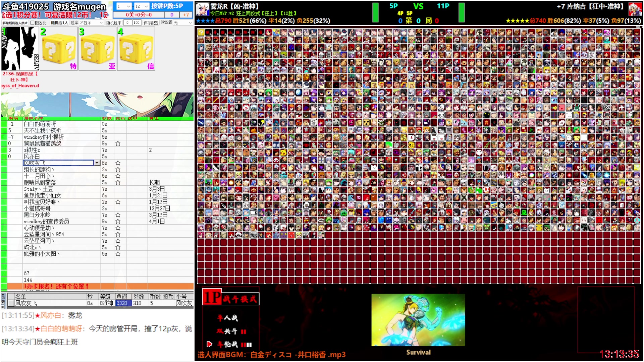Click the Survival stage preview image
Viewport: 644px width, 362px height.
(418, 320)
